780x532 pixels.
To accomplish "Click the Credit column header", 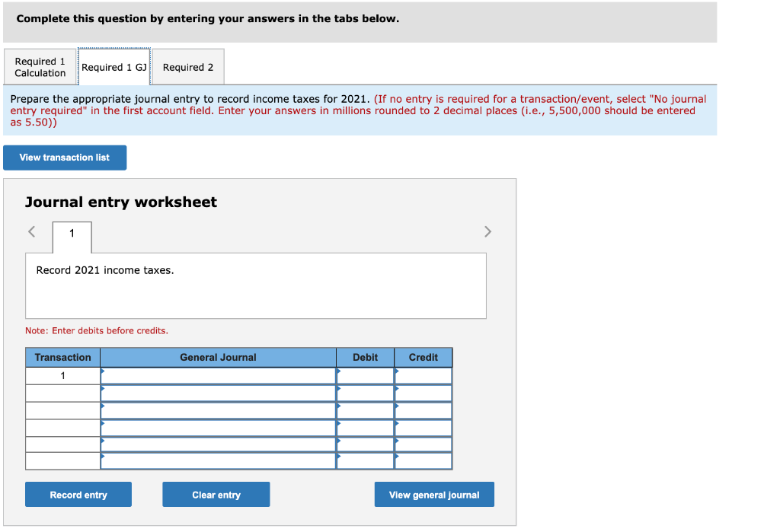I will 424,358.
